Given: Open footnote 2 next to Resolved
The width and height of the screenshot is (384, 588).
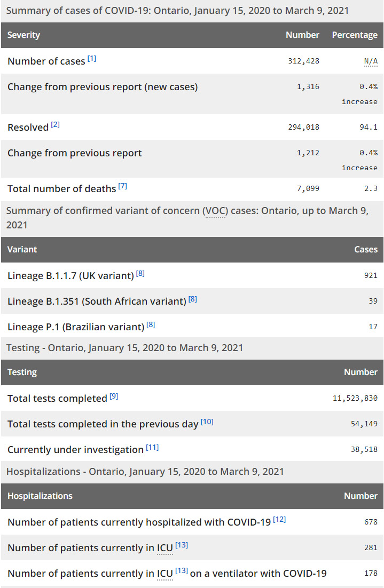Looking at the screenshot, I should click(56, 125).
